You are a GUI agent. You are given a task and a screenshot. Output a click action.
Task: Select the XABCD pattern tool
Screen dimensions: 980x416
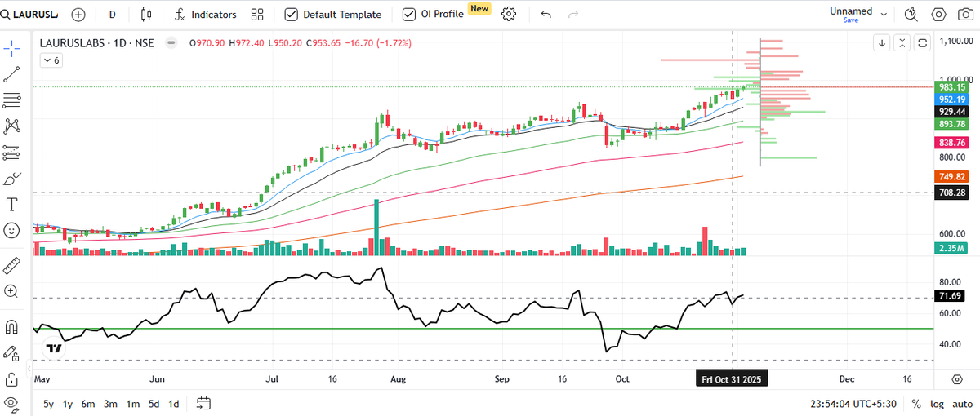[x=11, y=126]
